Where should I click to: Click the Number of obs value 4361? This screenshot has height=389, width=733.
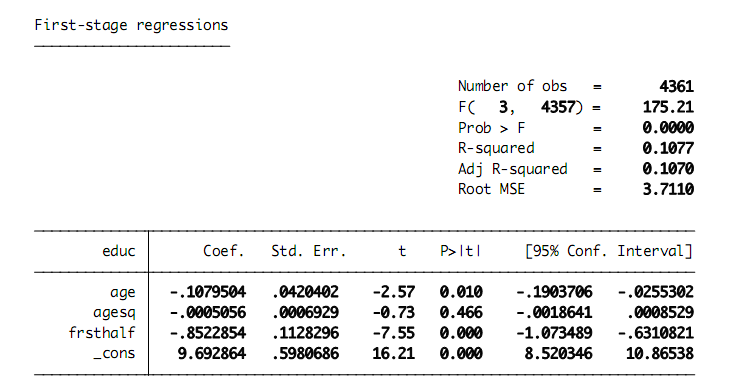[677, 86]
